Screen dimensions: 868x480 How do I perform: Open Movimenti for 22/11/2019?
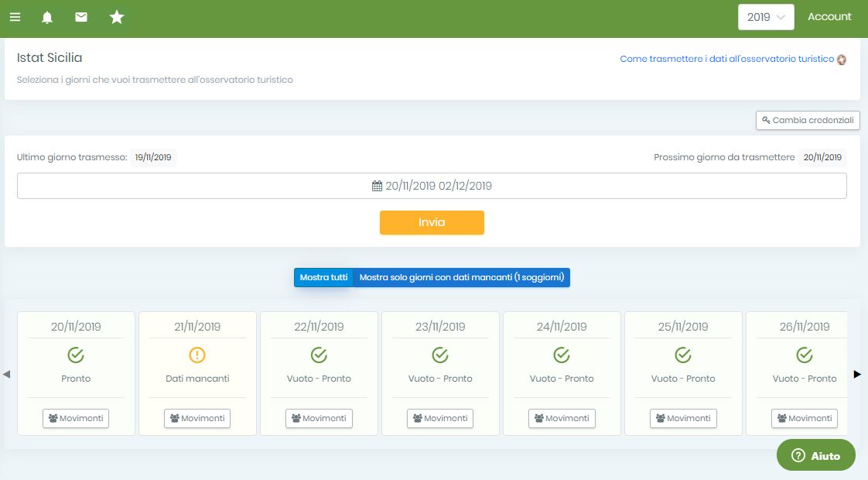(x=319, y=418)
